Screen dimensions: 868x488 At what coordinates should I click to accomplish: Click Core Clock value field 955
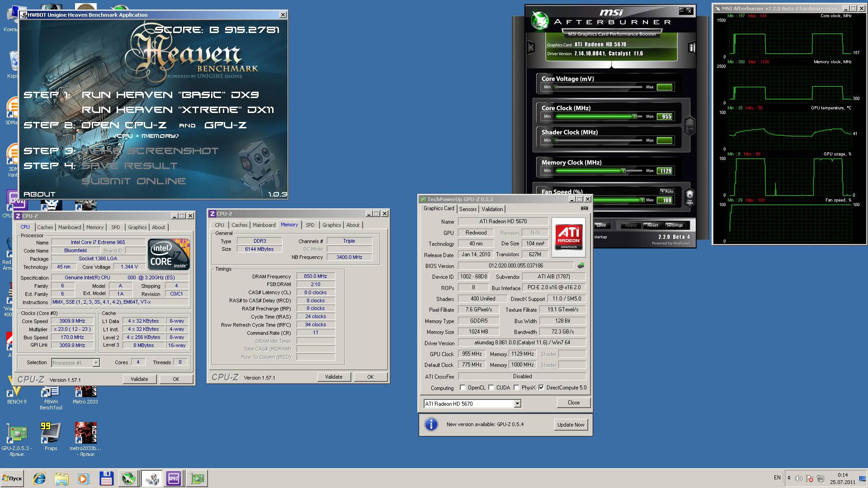(x=665, y=117)
